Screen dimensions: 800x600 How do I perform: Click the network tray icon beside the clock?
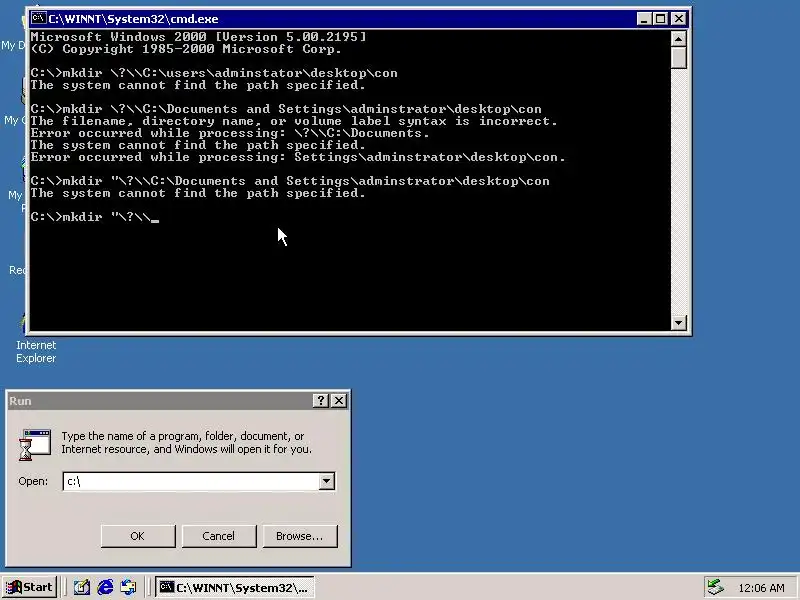tap(716, 587)
